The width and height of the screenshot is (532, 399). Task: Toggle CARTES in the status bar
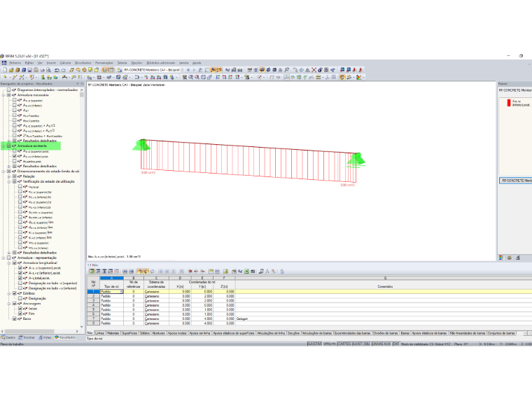click(x=344, y=344)
